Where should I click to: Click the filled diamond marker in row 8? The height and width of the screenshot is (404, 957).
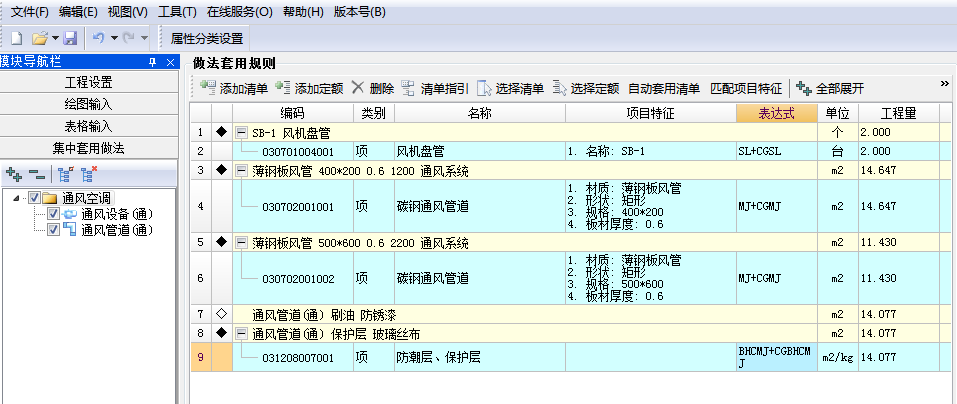pyautogui.click(x=222, y=333)
